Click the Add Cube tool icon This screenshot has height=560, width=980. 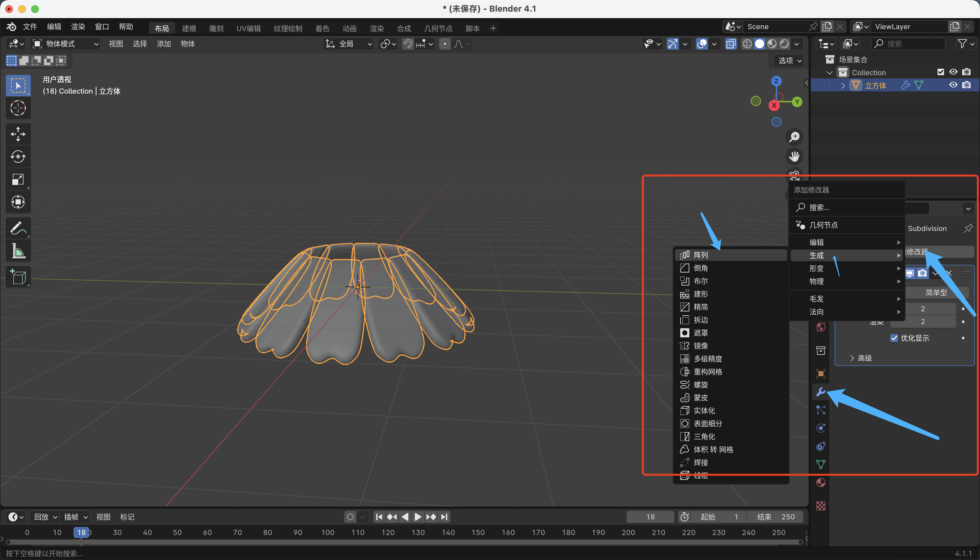point(18,277)
